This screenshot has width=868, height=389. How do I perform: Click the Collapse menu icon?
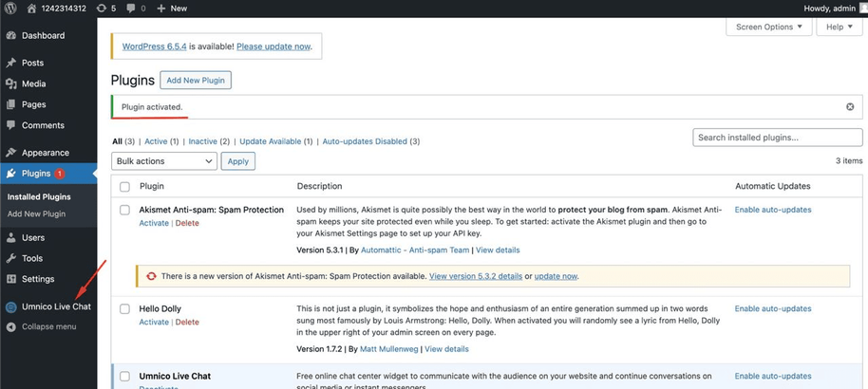pos(11,327)
